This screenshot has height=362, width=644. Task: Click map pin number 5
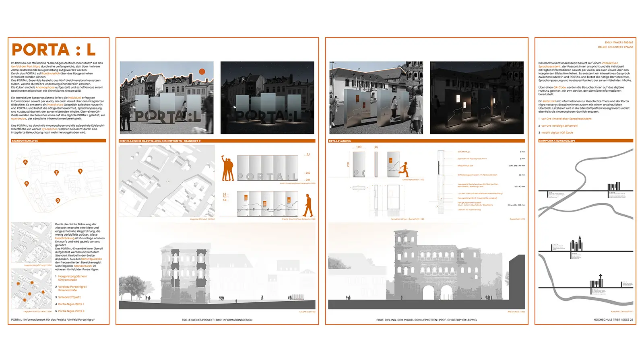[25, 162]
